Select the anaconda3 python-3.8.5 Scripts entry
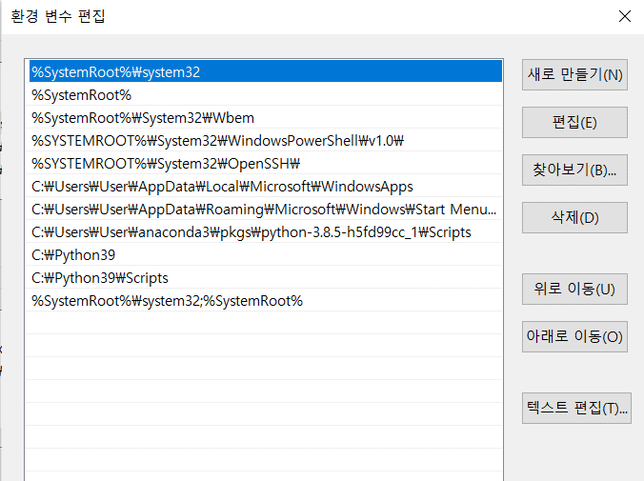 (x=251, y=232)
